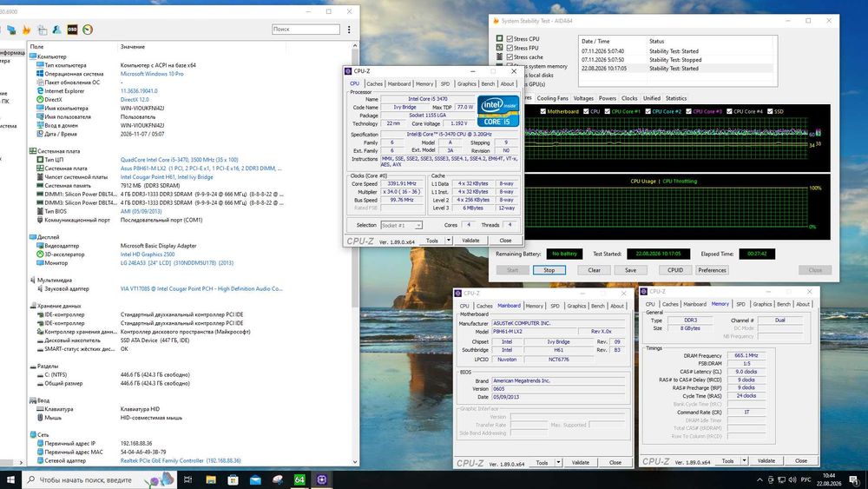Toggle the CPU Core #4 graph checkbox

pyautogui.click(x=729, y=111)
